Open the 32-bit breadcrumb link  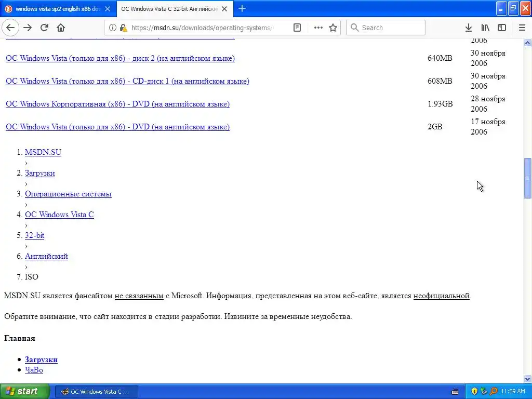35,235
